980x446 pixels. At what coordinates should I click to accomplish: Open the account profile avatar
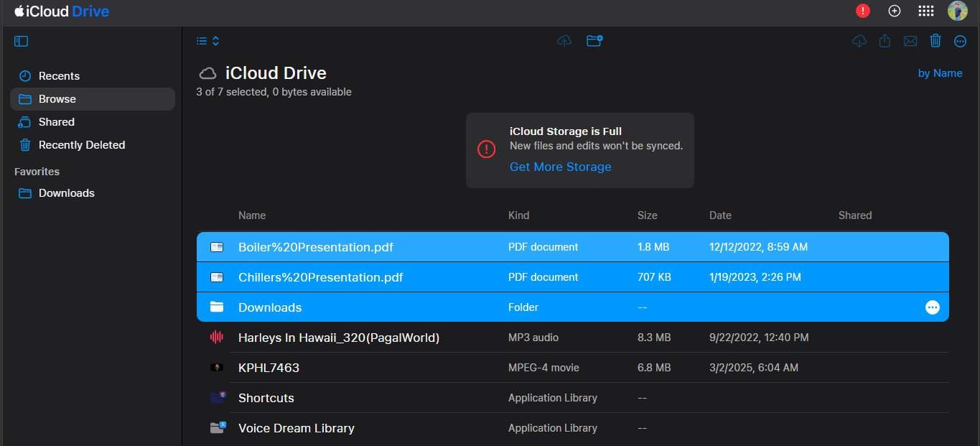(x=958, y=11)
